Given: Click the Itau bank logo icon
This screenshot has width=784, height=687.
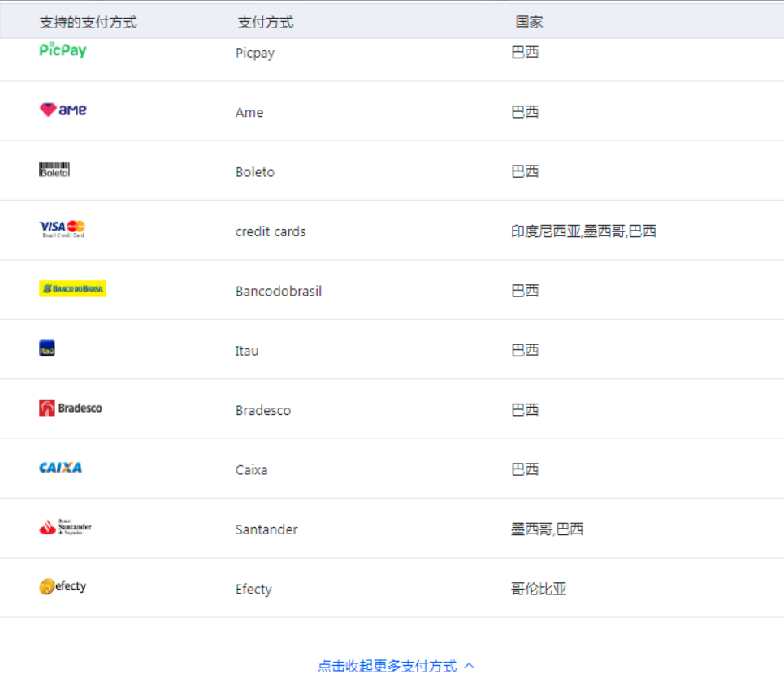Looking at the screenshot, I should (x=49, y=348).
